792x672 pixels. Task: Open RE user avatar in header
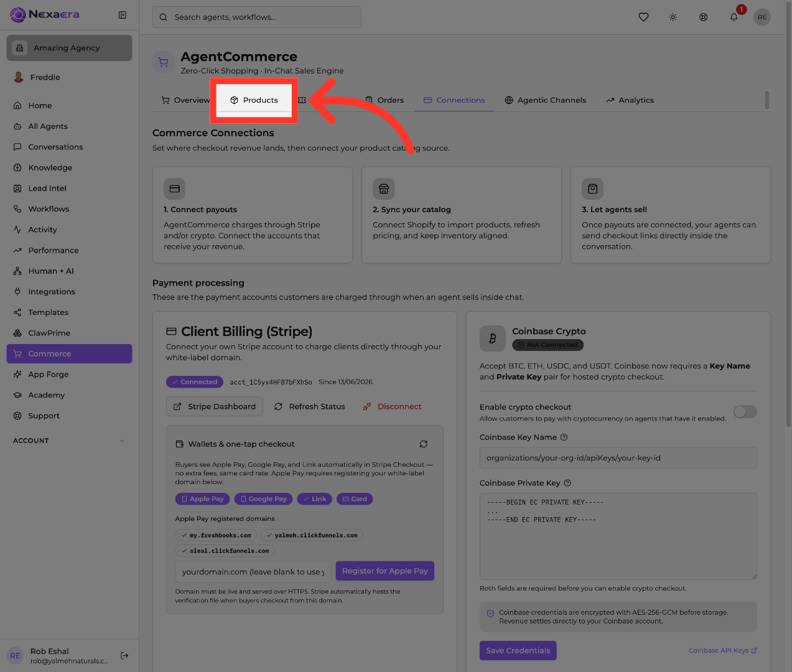762,17
